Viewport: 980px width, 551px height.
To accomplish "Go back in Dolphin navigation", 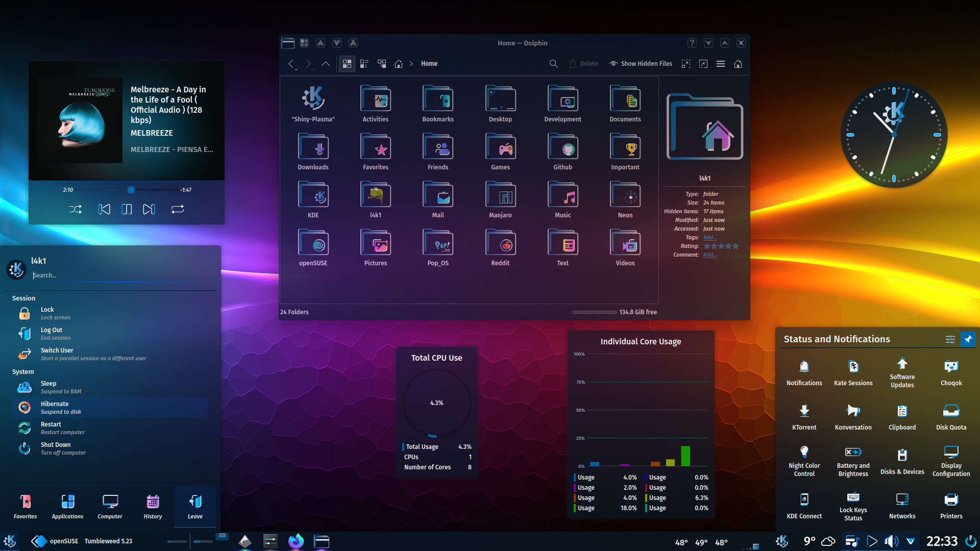I will pos(291,64).
